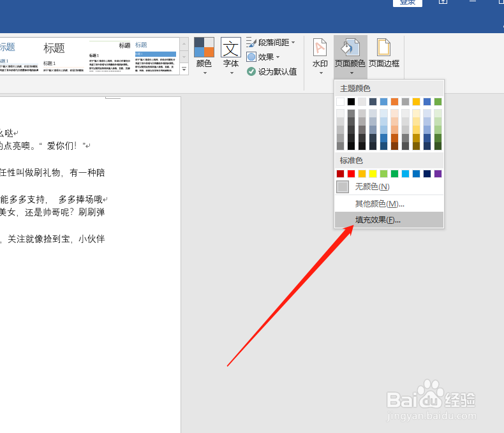The height and width of the screenshot is (433, 504).
Task: Select gold theme color swatch
Action: pyautogui.click(x=416, y=102)
